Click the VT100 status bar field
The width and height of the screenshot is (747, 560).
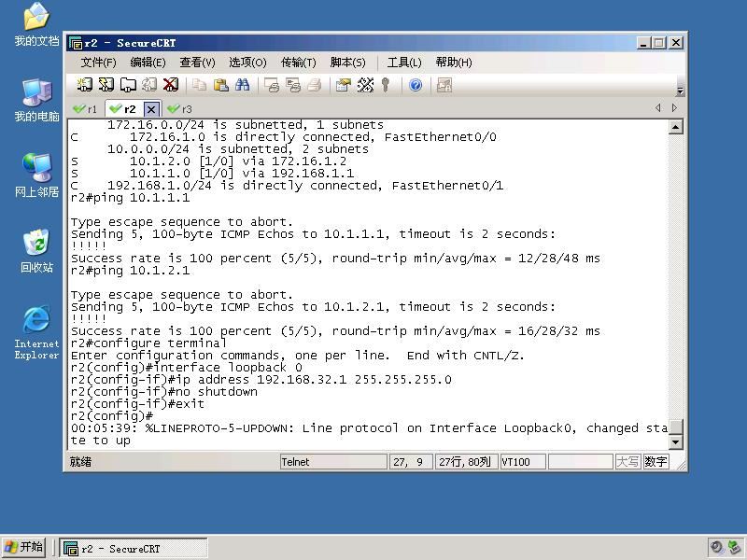pyautogui.click(x=523, y=461)
